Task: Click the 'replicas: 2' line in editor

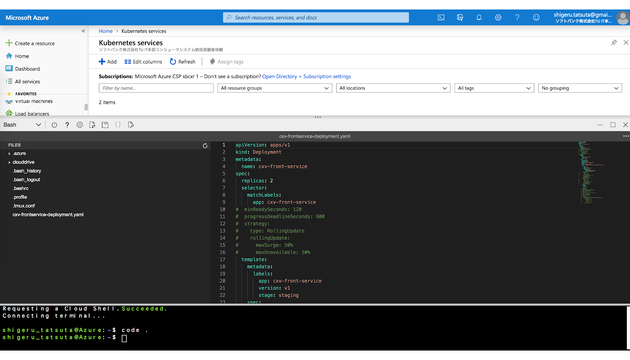Action: [257, 181]
